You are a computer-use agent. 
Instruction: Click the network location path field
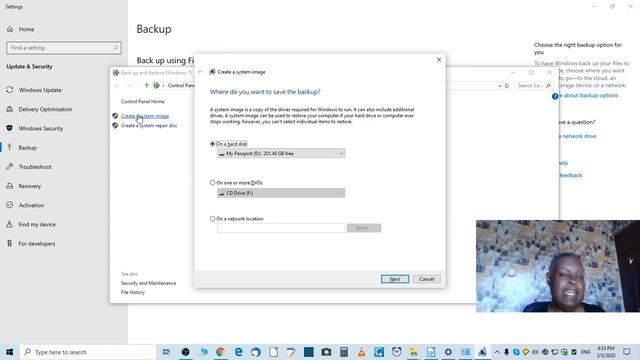[281, 228]
